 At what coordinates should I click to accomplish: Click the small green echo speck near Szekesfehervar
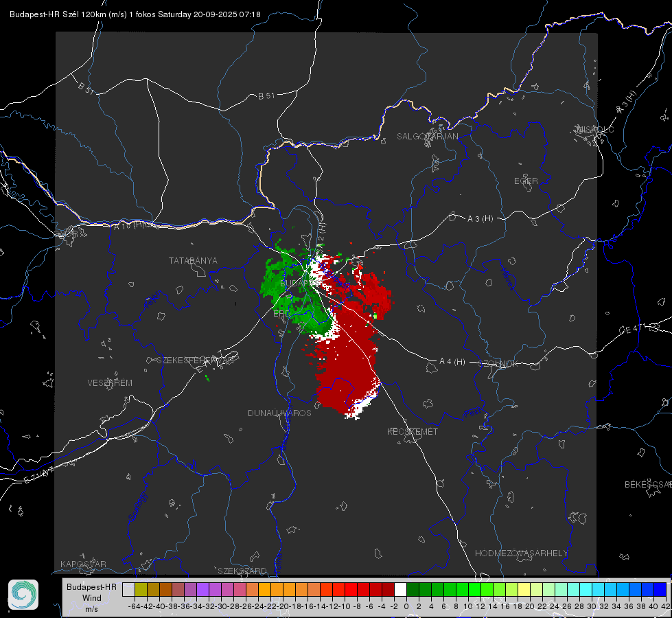click(207, 378)
